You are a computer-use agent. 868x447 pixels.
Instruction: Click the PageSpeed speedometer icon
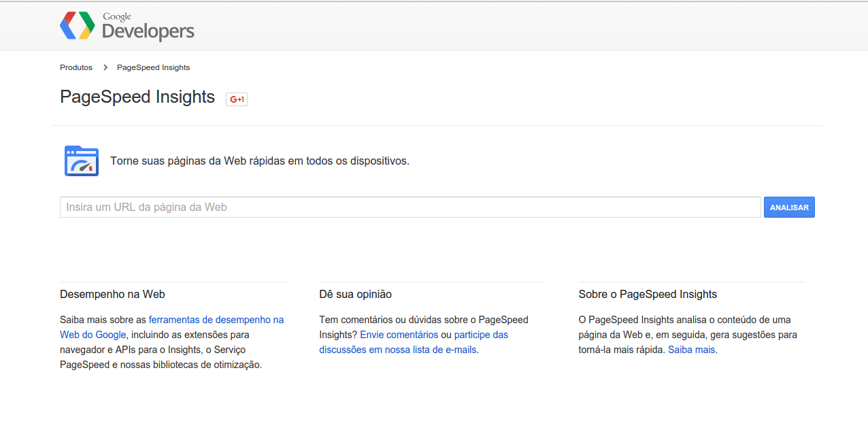click(x=82, y=161)
